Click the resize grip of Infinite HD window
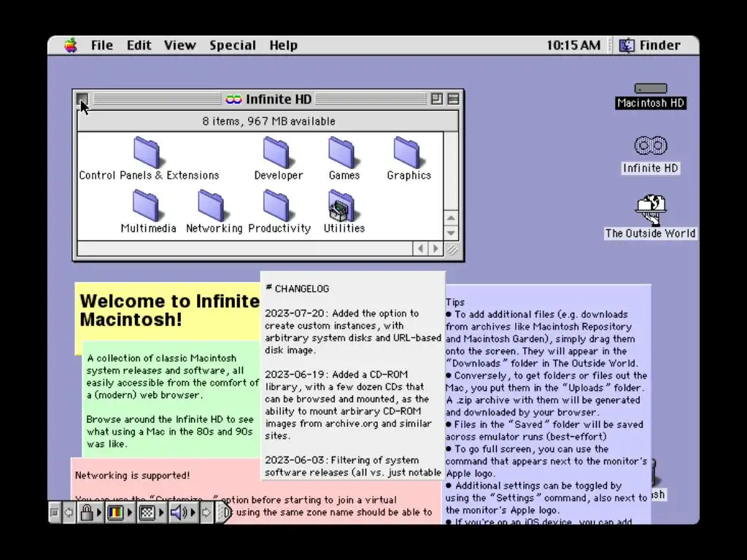 point(452,249)
